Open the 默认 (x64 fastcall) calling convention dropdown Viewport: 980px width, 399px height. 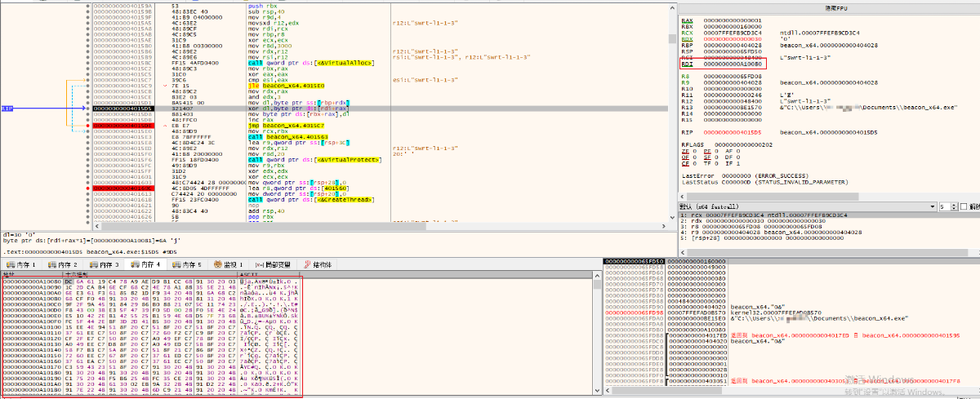808,206
